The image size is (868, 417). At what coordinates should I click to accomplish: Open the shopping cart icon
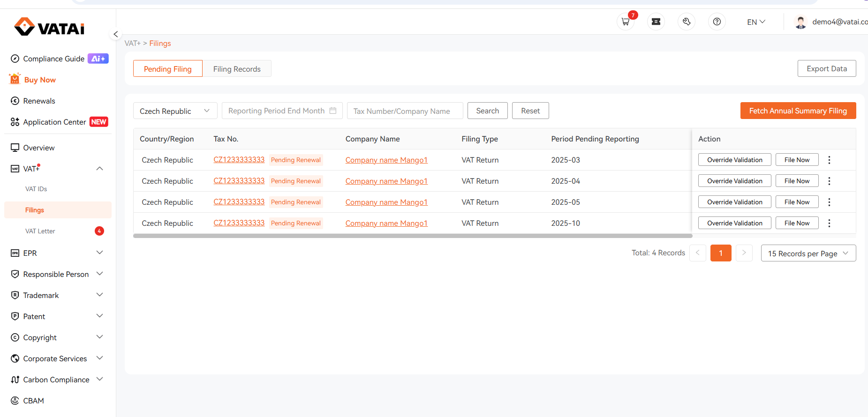(626, 22)
